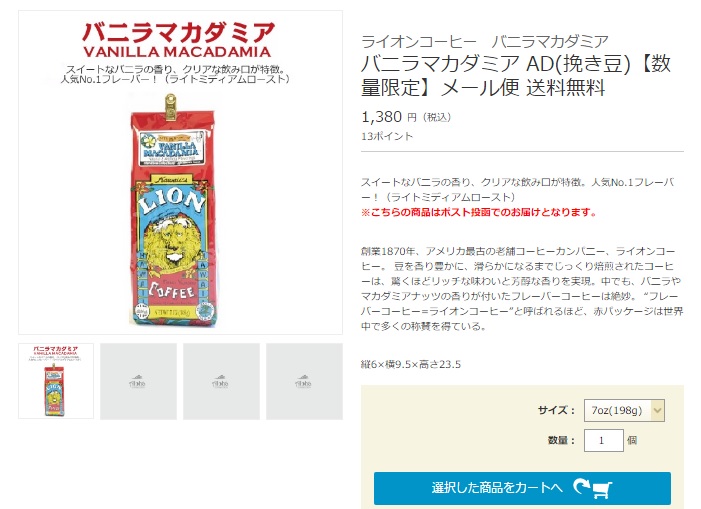Open the third placeholder image thumbnail
Image resolution: width=701 pixels, height=509 pixels.
pos(221,381)
